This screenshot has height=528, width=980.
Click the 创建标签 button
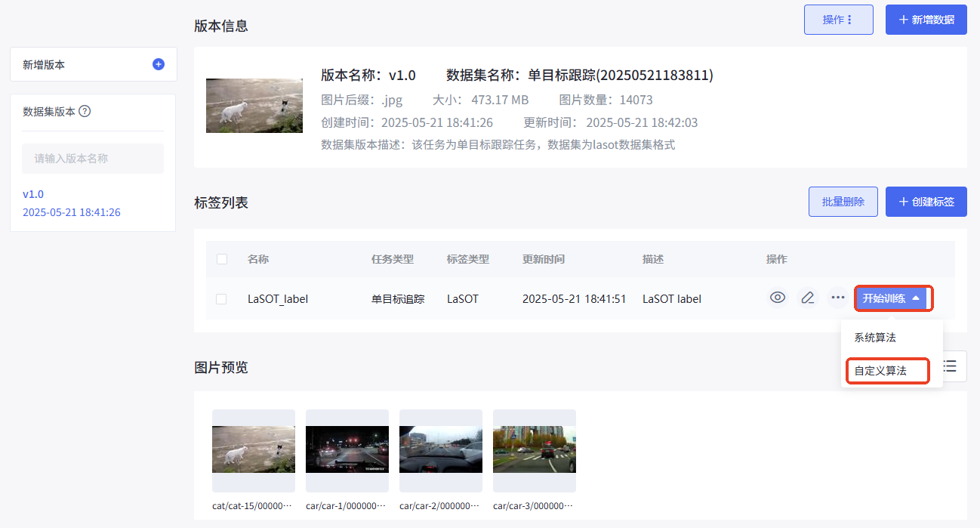926,202
